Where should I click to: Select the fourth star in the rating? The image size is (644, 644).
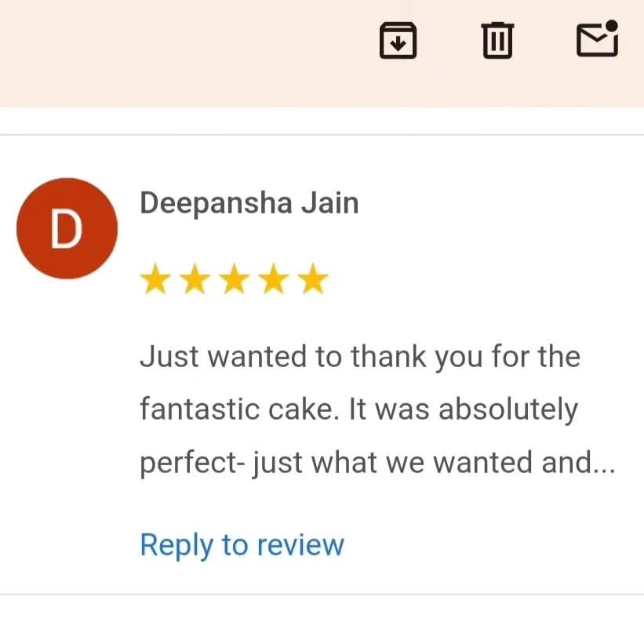pos(274,279)
